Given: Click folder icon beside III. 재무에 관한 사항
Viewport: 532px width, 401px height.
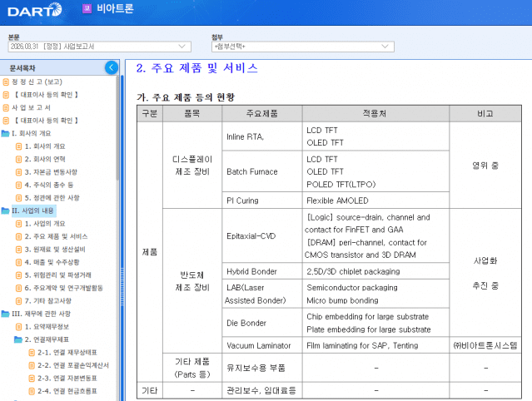Looking at the screenshot, I should (6, 314).
